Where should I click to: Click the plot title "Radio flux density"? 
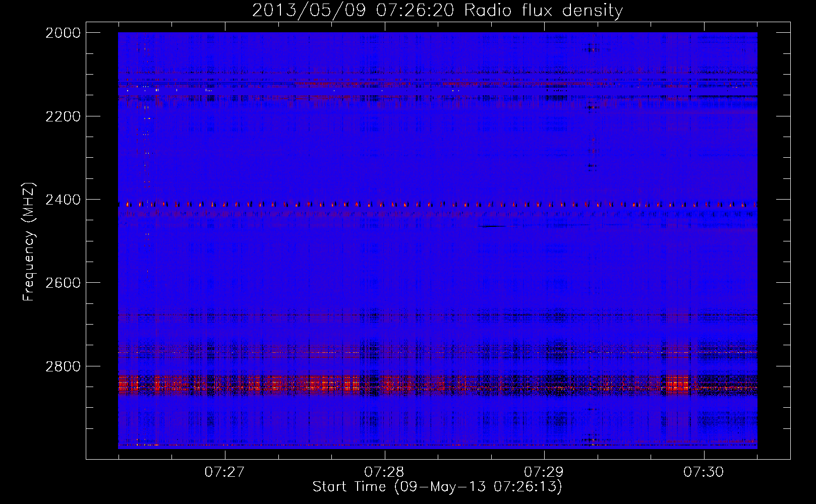point(543,11)
